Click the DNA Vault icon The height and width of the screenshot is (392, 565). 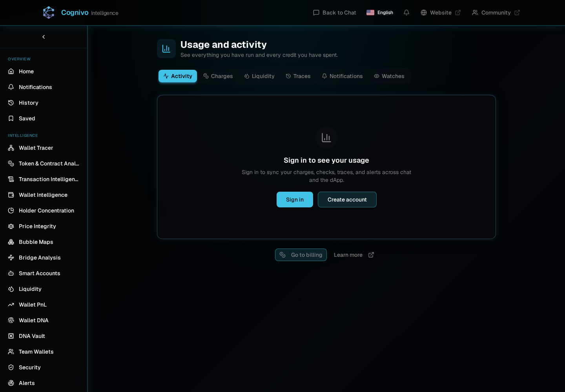(x=11, y=336)
